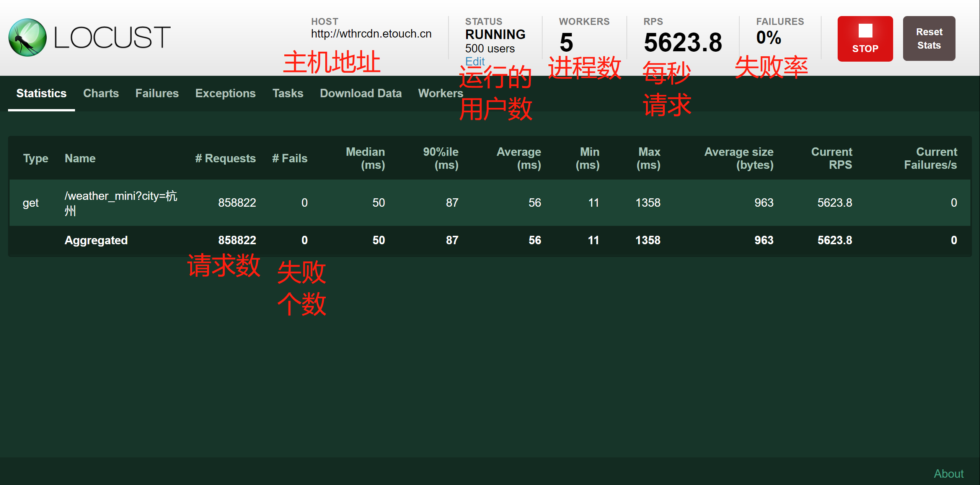Viewport: 980px width, 485px height.
Task: Select the Tasks tab
Action: pos(288,93)
